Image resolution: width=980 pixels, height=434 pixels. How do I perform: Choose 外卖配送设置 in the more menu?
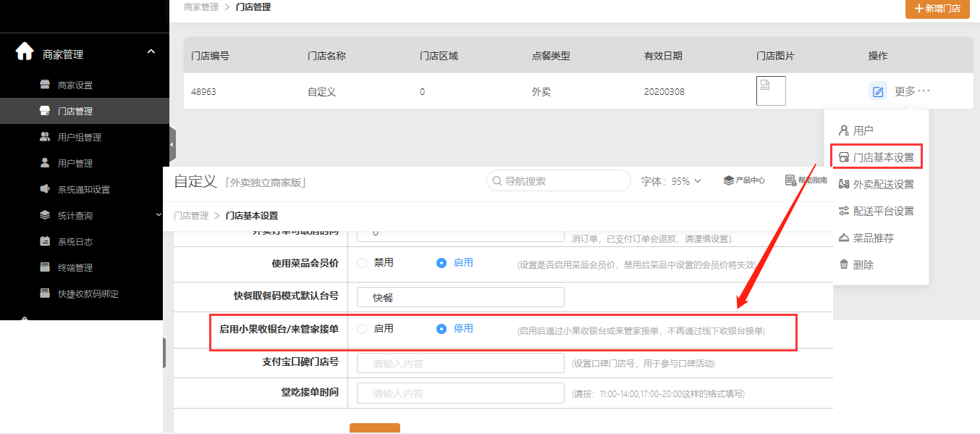pyautogui.click(x=876, y=184)
